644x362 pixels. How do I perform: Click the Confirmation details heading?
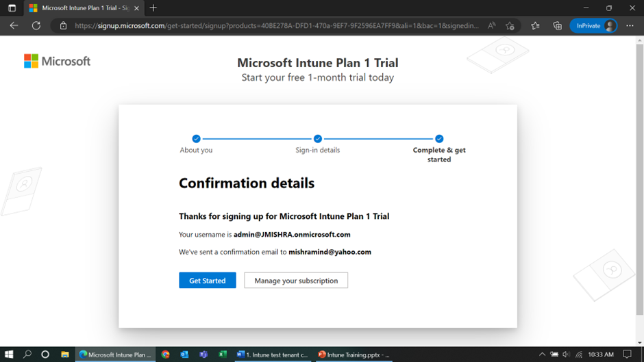(x=247, y=183)
